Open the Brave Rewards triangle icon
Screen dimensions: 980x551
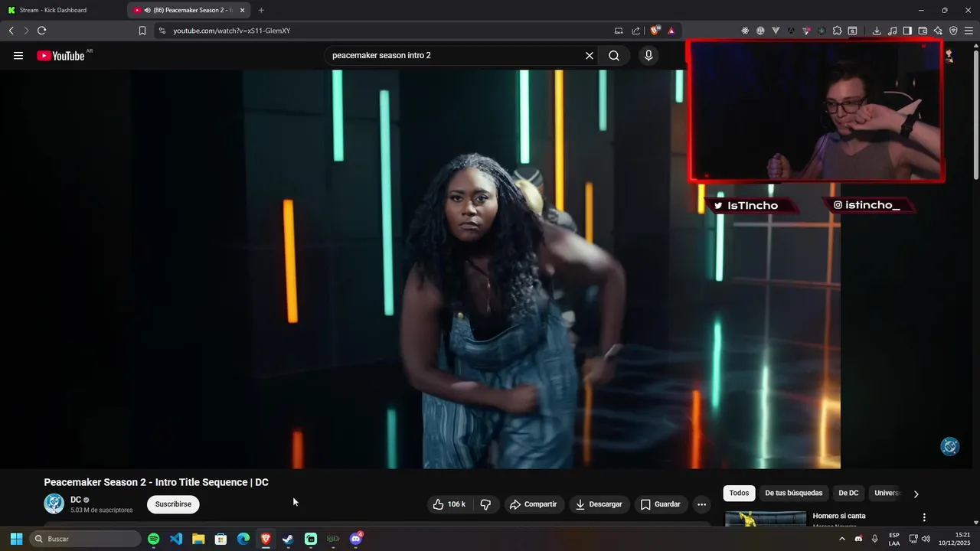click(671, 31)
